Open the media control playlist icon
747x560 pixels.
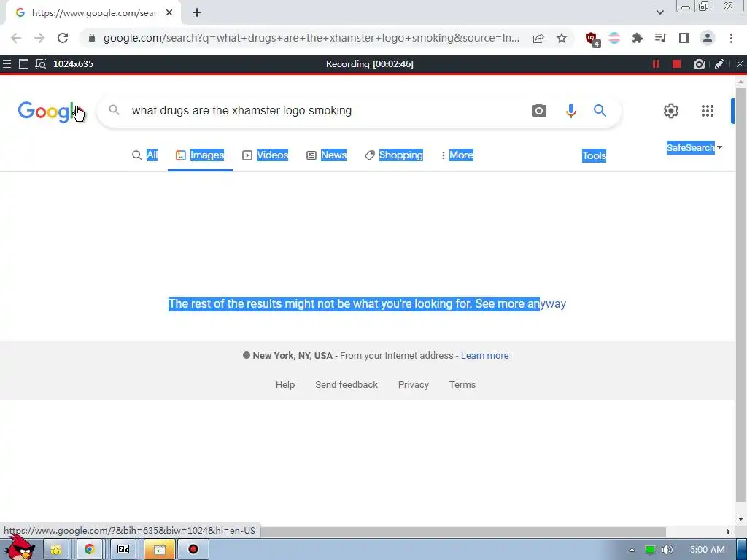(661, 38)
